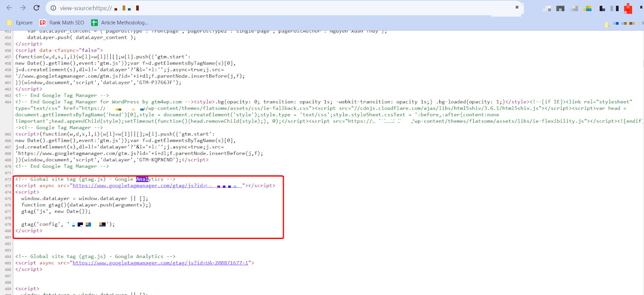This screenshot has width=644, height=295.
Task: Click the highlighted text in the Google Analytics comment
Action: 142,179
